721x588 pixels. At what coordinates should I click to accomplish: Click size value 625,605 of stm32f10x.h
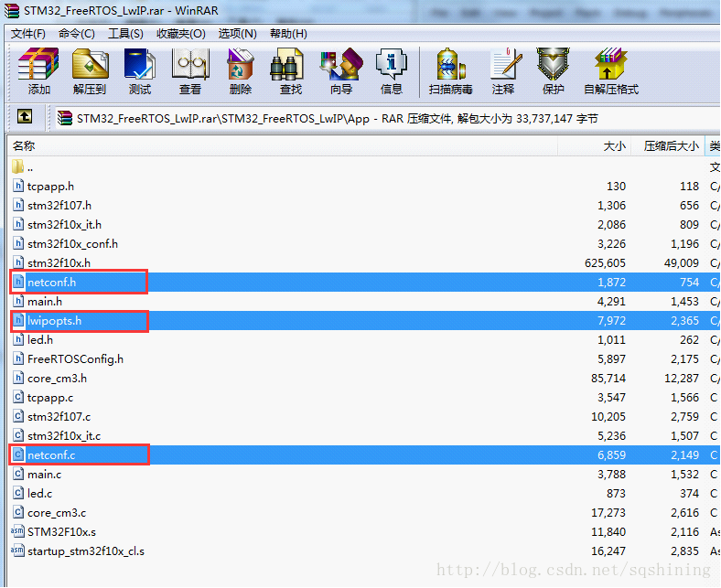(x=605, y=263)
